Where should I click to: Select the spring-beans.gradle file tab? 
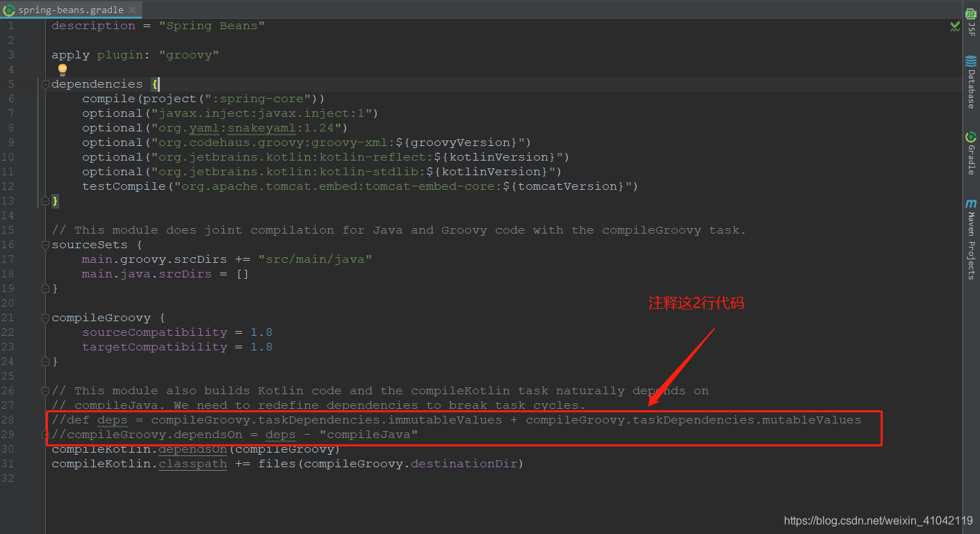coord(70,10)
